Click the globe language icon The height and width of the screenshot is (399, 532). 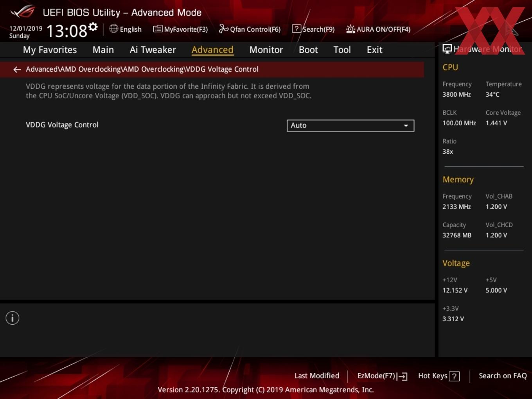[x=113, y=29]
